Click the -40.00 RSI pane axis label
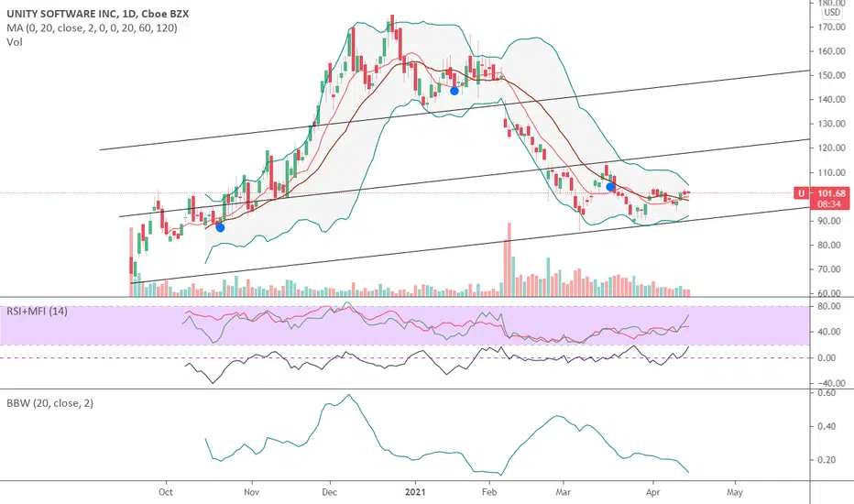 click(x=832, y=383)
